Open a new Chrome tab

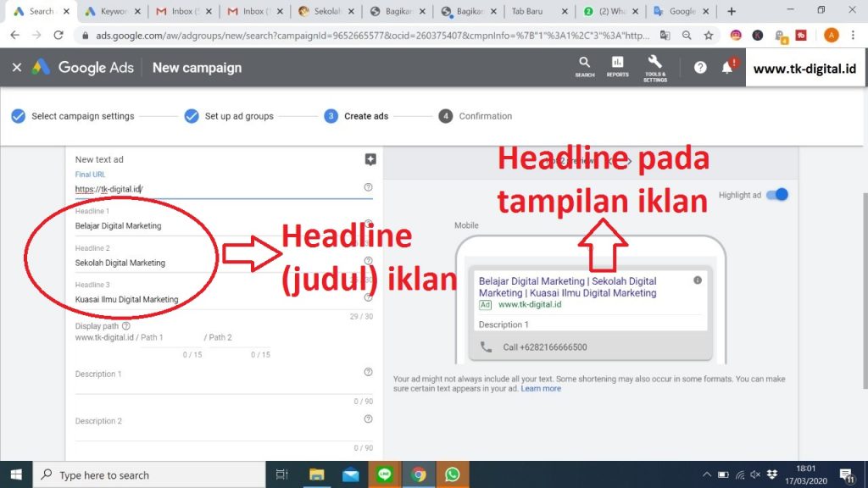732,11
